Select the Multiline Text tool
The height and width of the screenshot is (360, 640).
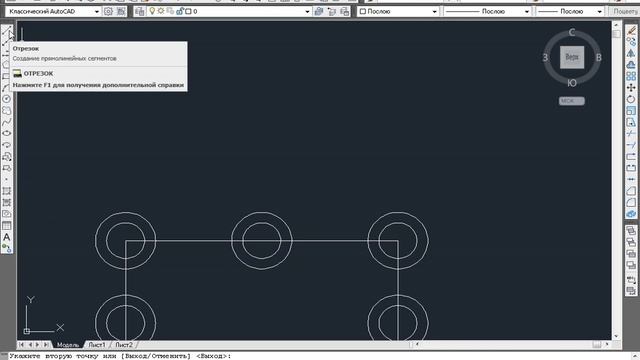[x=7, y=237]
